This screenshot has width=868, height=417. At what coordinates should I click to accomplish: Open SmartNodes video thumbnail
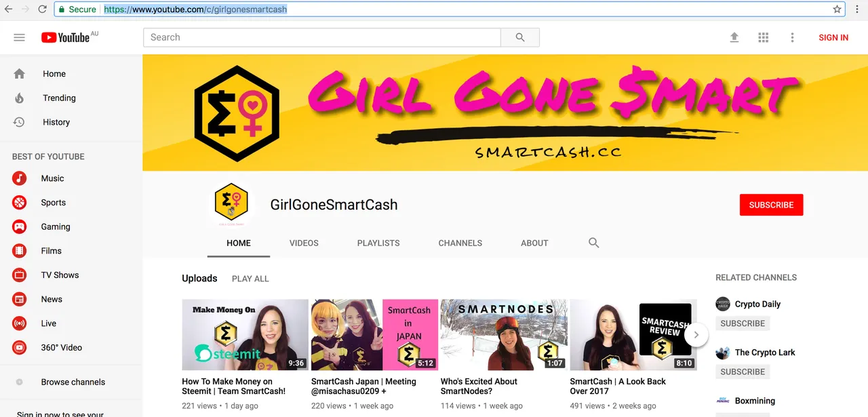504,335
